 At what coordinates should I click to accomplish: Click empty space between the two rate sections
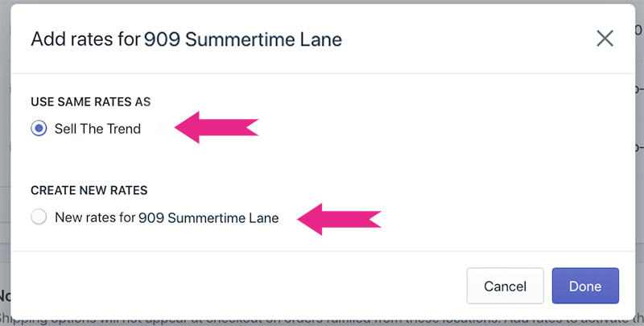point(322,163)
